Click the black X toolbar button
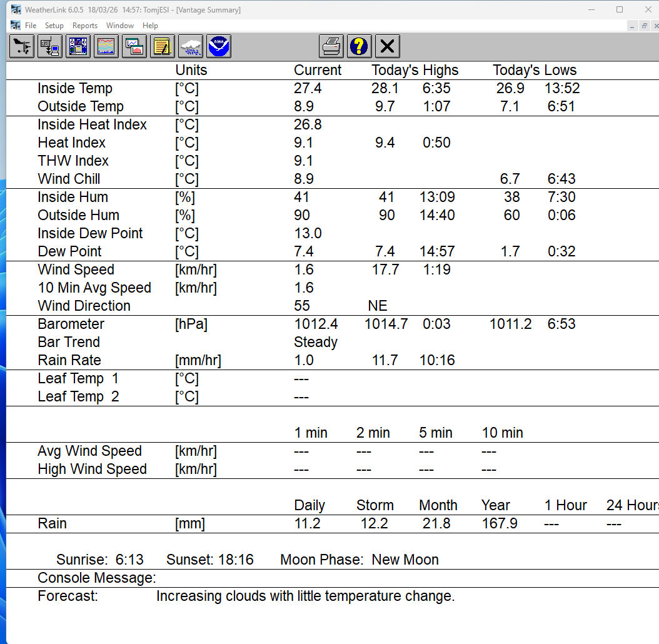 click(388, 46)
